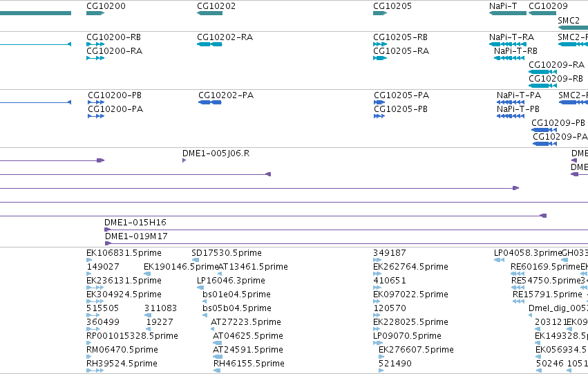Viewport: 588px width, 374px height.
Task: Click EST RE60169.5prime
Action: [545, 267]
